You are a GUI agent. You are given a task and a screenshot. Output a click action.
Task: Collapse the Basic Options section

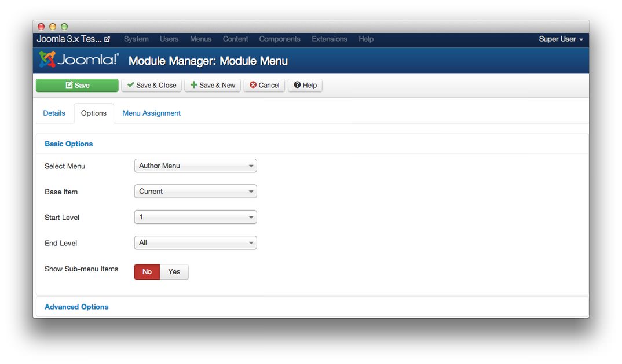tap(68, 144)
